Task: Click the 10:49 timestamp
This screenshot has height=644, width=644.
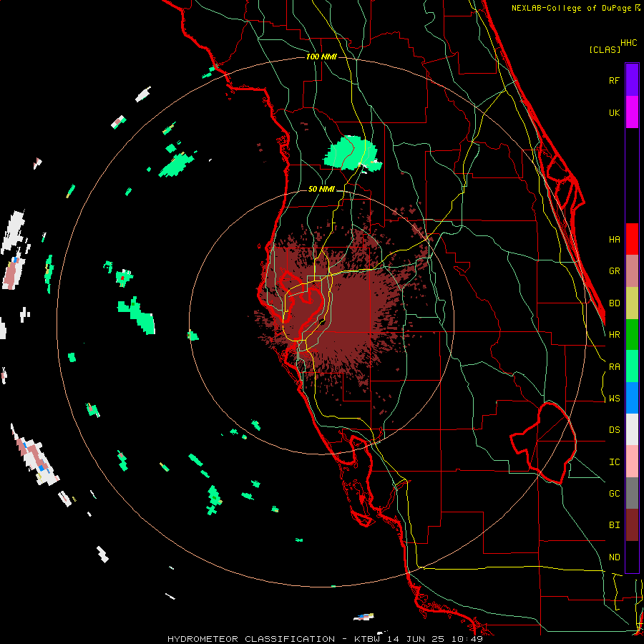Action: click(x=467, y=639)
